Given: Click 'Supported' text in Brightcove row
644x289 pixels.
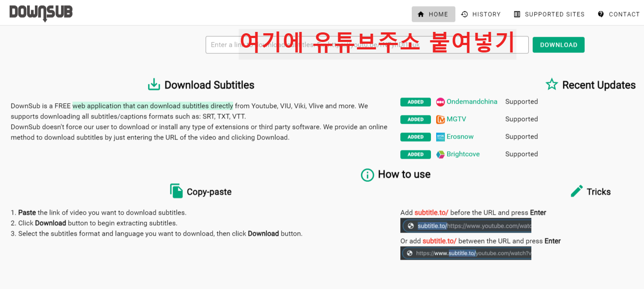Looking at the screenshot, I should [x=521, y=154].
